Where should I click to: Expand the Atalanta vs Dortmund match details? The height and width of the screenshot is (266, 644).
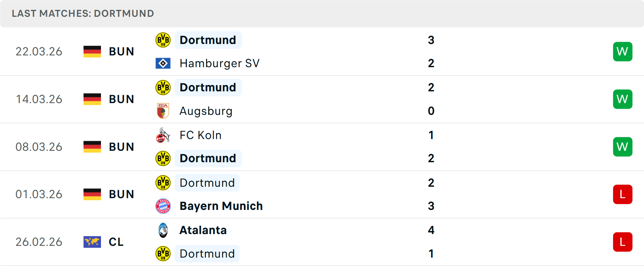point(322,242)
